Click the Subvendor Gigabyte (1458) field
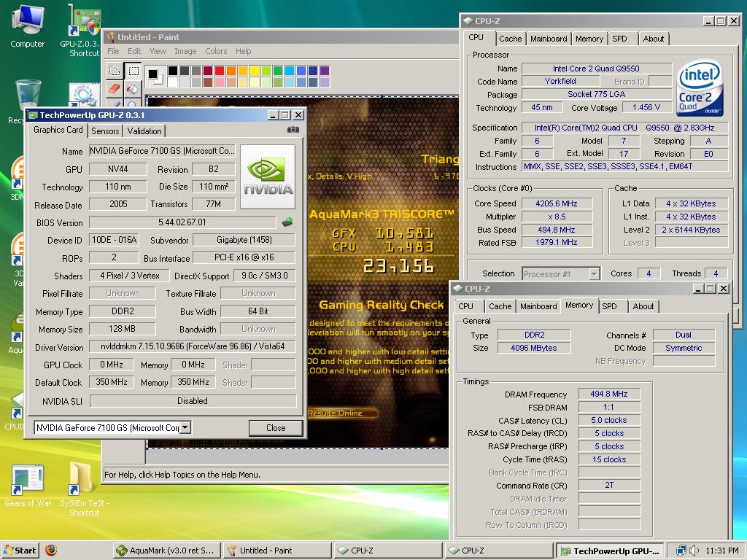Image resolution: width=747 pixels, height=560 pixels. tap(244, 240)
